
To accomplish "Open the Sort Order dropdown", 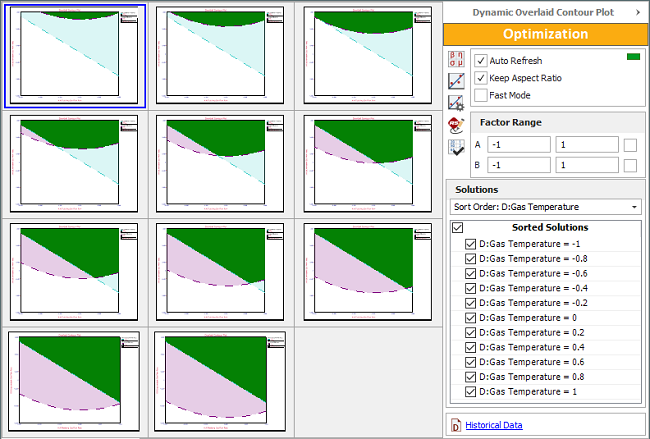I will [x=545, y=207].
